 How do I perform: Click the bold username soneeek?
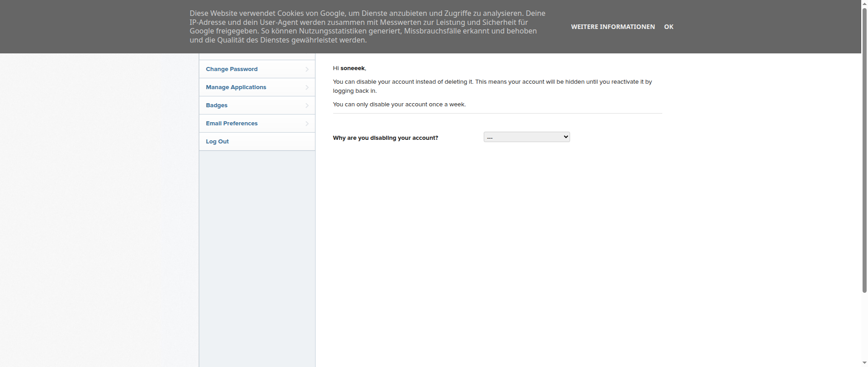tap(352, 68)
